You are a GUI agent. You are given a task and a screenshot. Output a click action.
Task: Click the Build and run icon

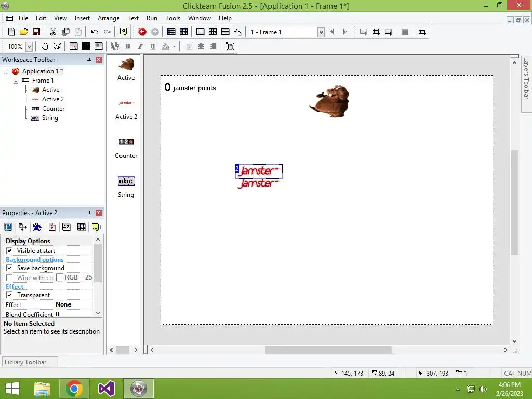pos(422,32)
